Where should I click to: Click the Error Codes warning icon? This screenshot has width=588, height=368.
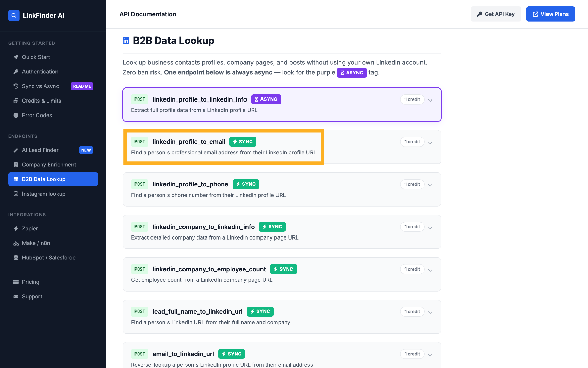(x=16, y=116)
